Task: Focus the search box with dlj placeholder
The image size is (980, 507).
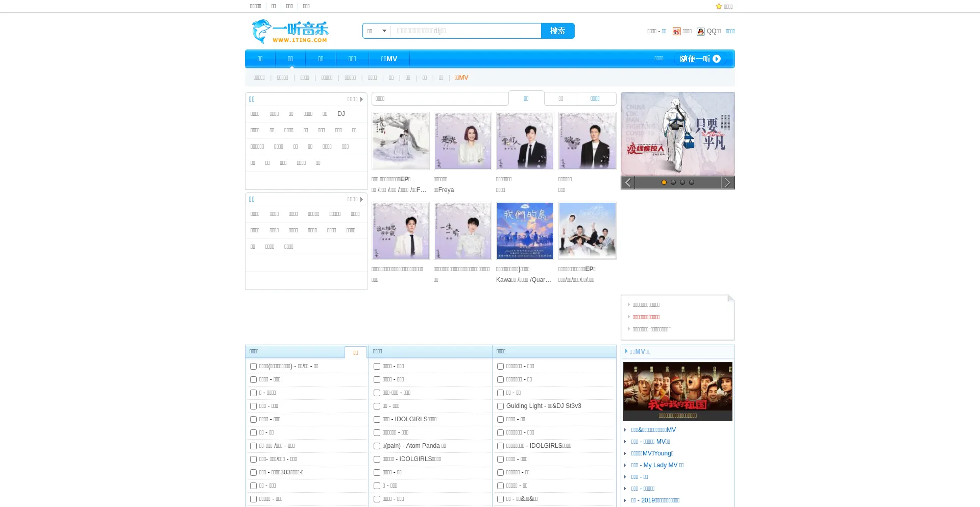Action: [x=465, y=31]
